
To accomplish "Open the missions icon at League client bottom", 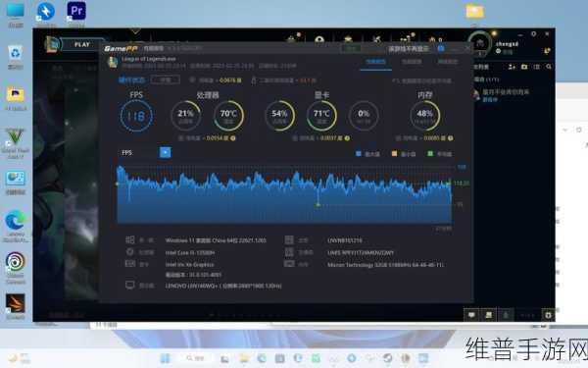I will 489,315.
